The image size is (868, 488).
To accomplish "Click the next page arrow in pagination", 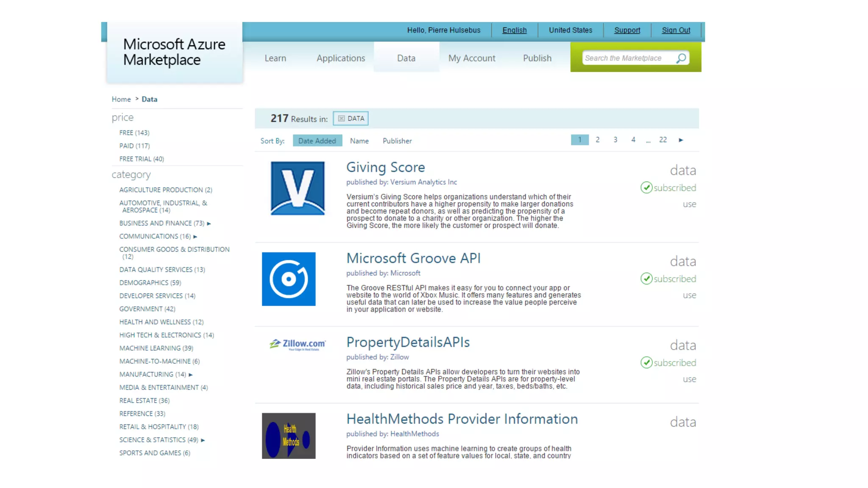I will 681,140.
